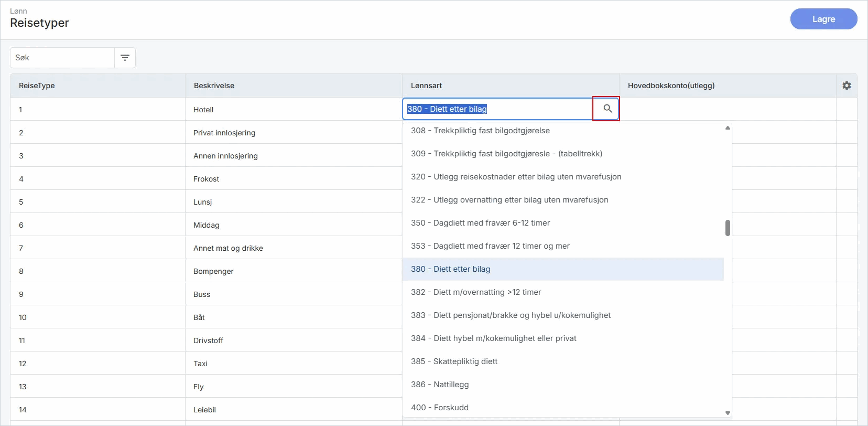Click the magnifier icon in the Lønnsart field
The width and height of the screenshot is (868, 426).
(x=607, y=109)
